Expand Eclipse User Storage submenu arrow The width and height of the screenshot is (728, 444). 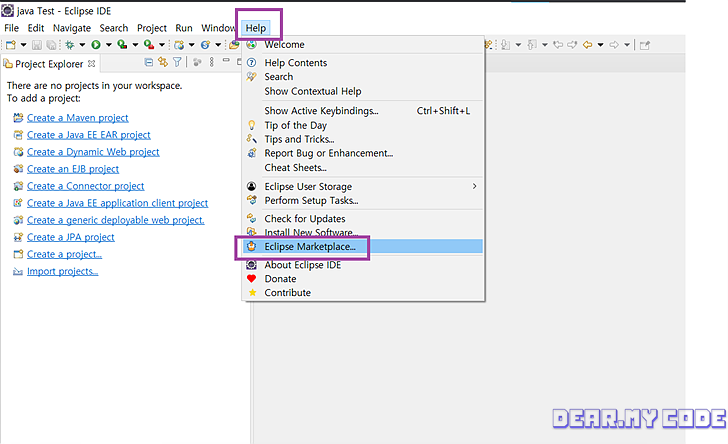474,186
